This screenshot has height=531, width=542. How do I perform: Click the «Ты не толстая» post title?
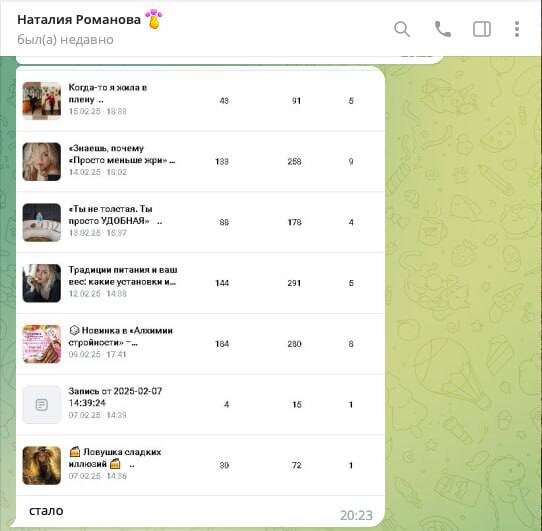(115, 215)
